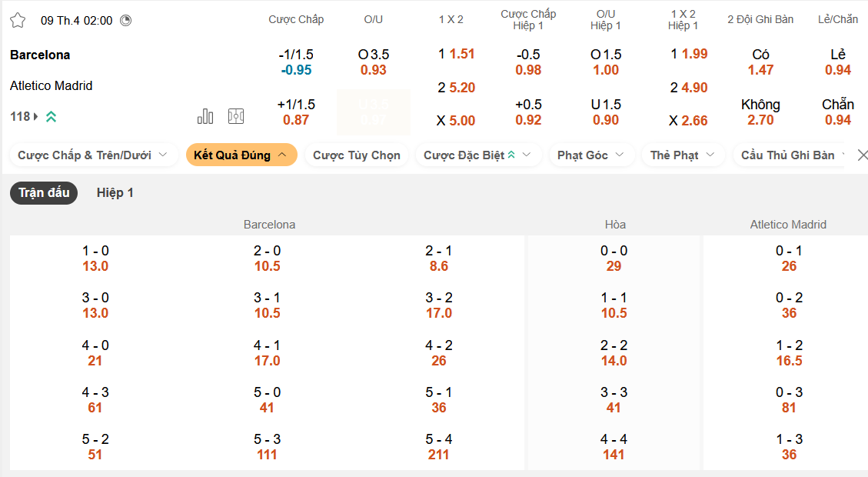Pick the 0 - 0 draw score odds
The width and height of the screenshot is (868, 477).
(x=614, y=259)
